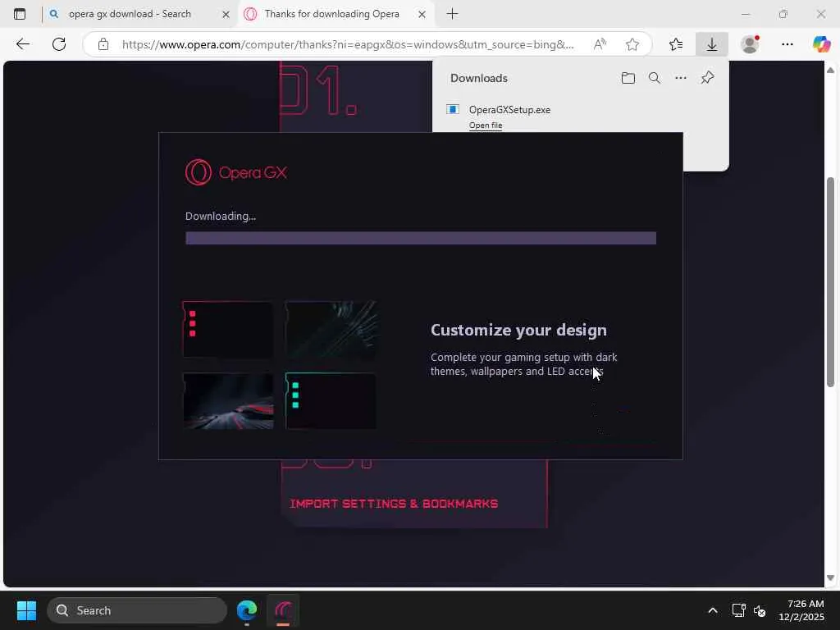This screenshot has width=840, height=630.
Task: Open Edge tab actions menu icon
Action: pos(20,14)
